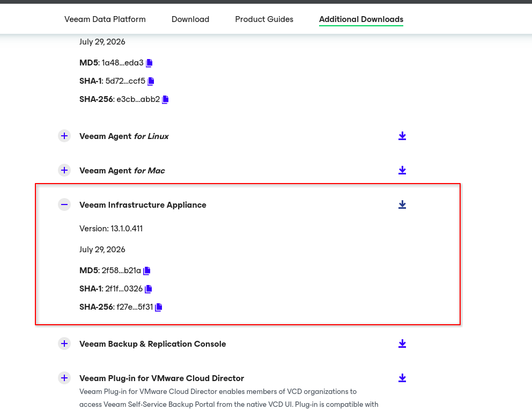Copy the SHA-256 hash f27e...5f31
Viewport: 532px width, 409px height.
pos(159,308)
